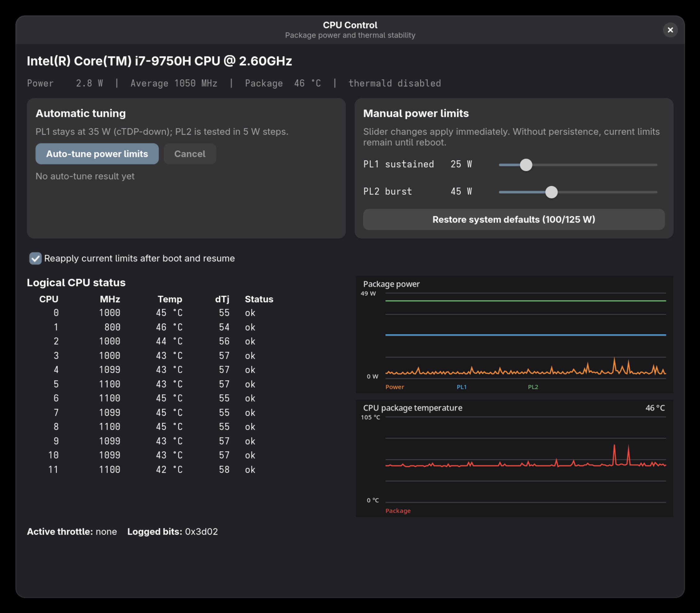The height and width of the screenshot is (613, 700).
Task: Click 'Logged bits: 0x3d02' text
Action: [x=173, y=531]
